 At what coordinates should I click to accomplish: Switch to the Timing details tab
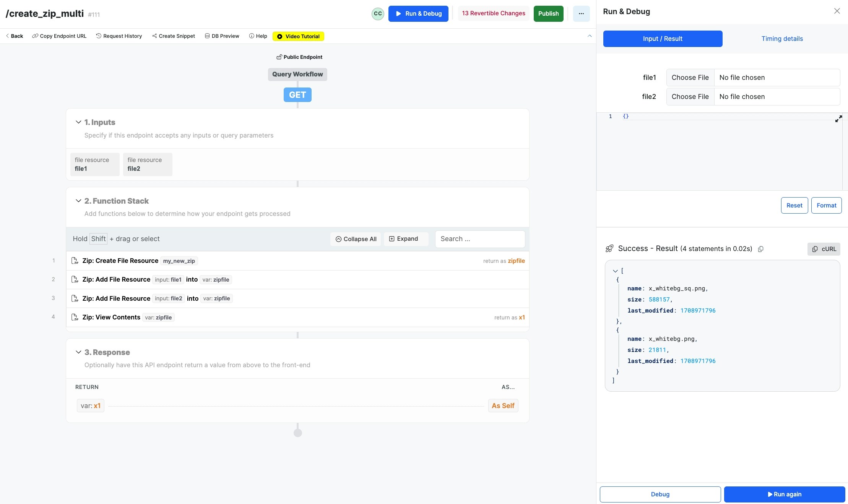pyautogui.click(x=782, y=39)
